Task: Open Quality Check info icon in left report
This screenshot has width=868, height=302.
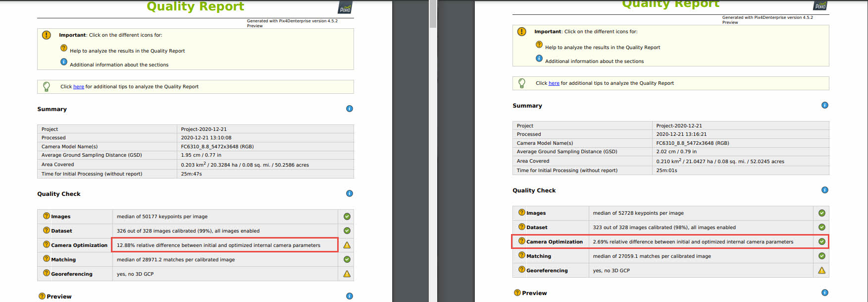Action: 350,193
